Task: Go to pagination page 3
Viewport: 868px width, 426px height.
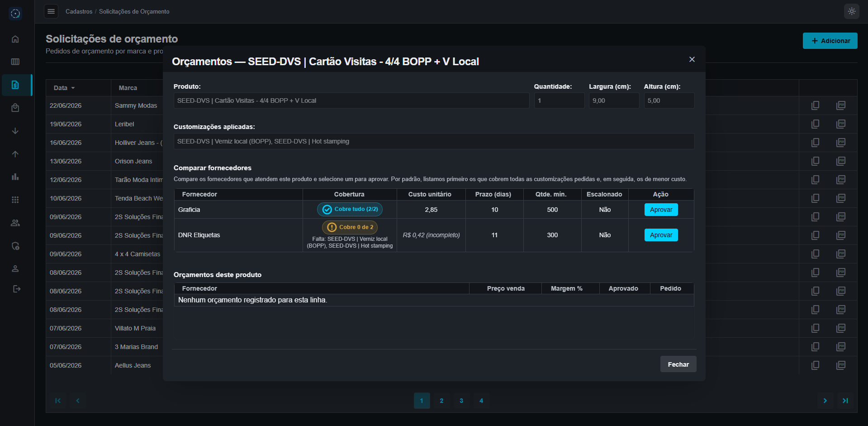Action: pyautogui.click(x=461, y=401)
